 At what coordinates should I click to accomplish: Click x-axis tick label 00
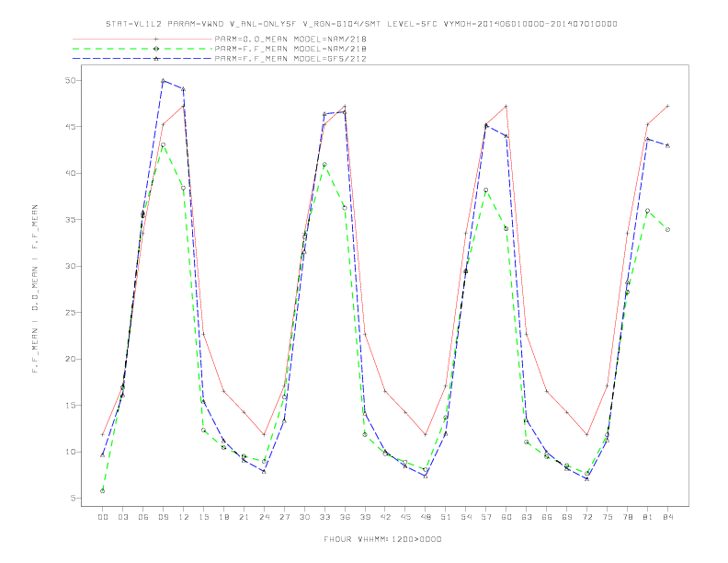(103, 517)
